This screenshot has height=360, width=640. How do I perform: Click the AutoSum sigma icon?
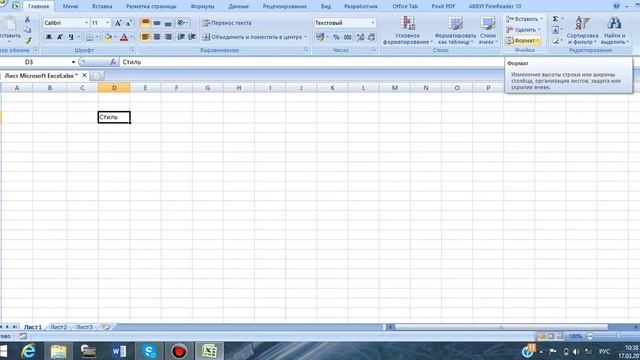click(x=556, y=19)
